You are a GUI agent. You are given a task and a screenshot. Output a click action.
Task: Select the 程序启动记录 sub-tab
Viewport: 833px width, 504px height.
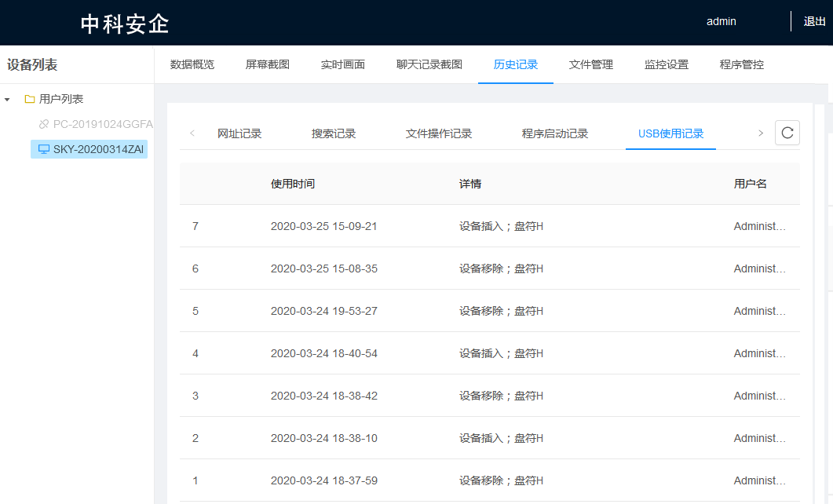coord(555,133)
